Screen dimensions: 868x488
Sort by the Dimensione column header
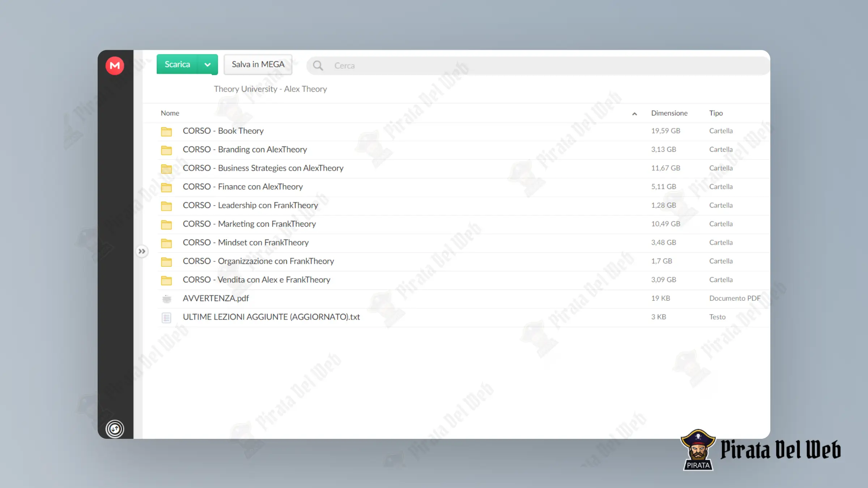(669, 113)
